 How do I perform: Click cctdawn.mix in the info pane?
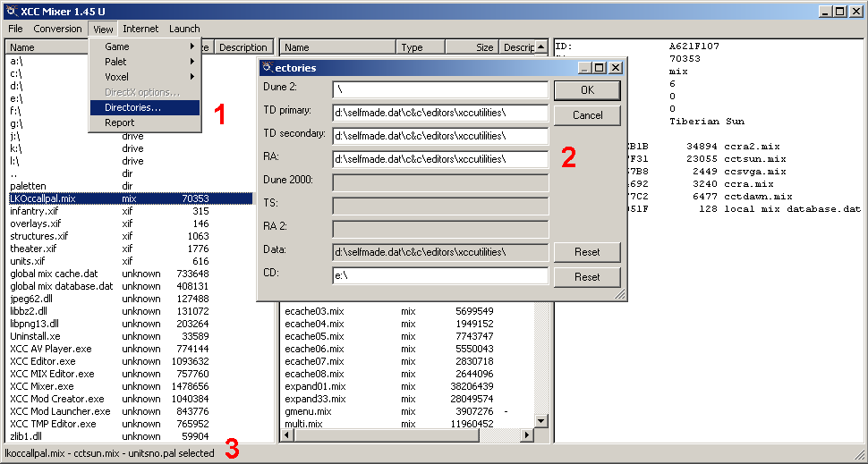[758, 197]
